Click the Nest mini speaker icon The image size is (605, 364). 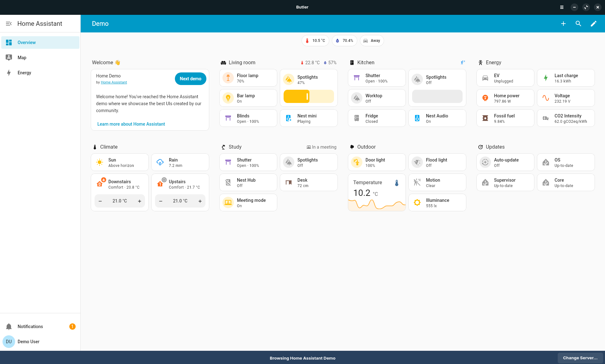click(289, 118)
